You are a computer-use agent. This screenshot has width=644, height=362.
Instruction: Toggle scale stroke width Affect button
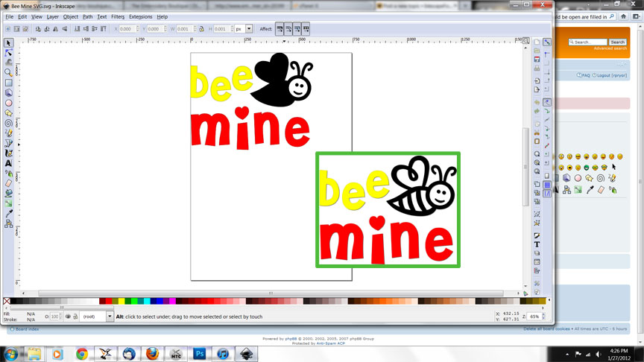280,29
